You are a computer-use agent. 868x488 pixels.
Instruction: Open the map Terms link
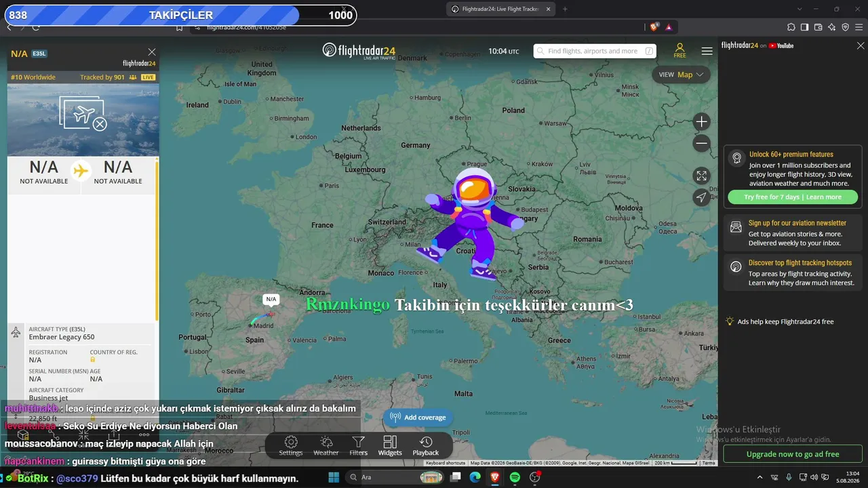click(x=709, y=463)
